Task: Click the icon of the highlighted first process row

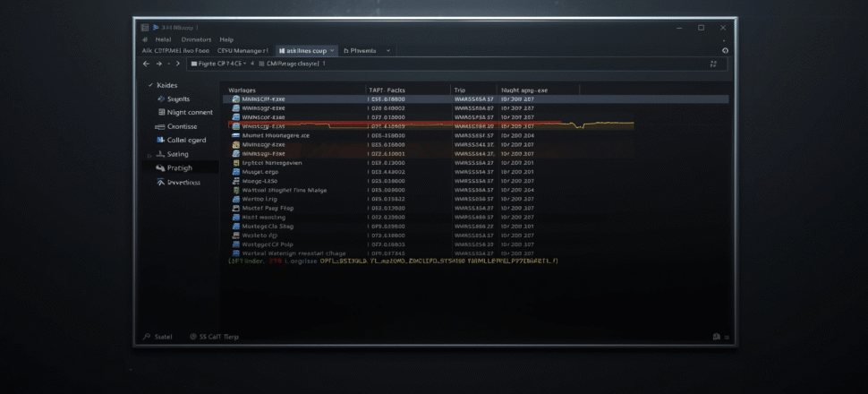Action: 236,98
